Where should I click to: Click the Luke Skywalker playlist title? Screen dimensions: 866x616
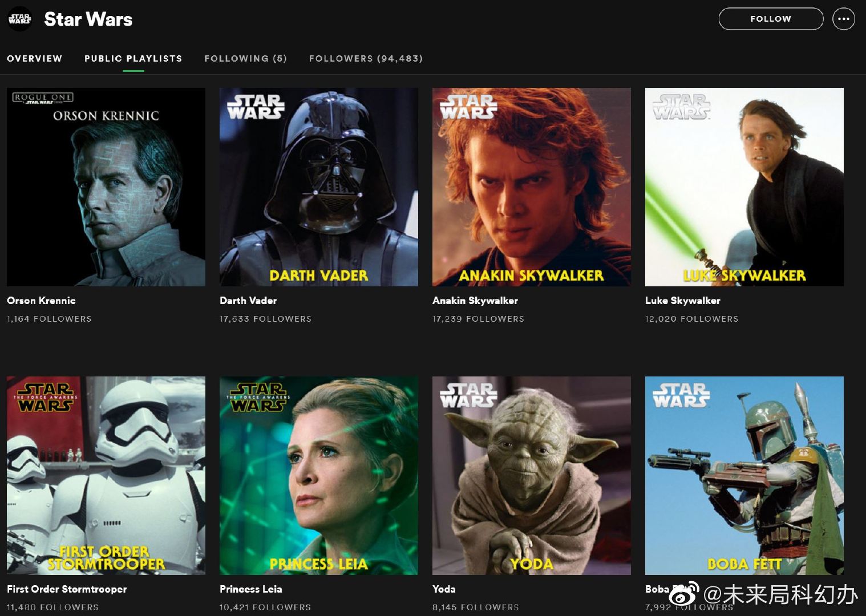683,301
